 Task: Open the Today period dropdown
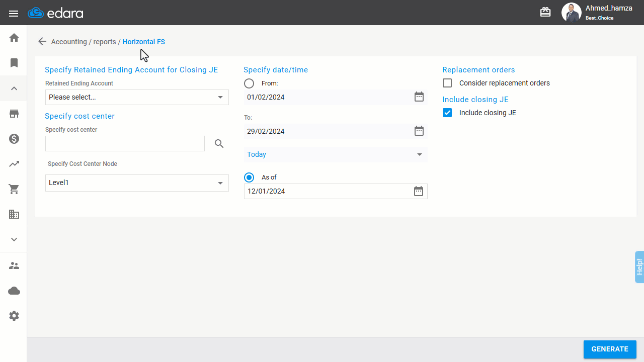tap(336, 154)
